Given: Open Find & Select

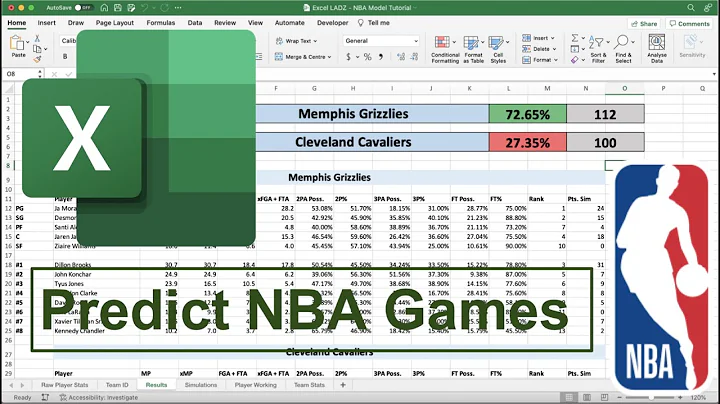Looking at the screenshot, I should coord(624,49).
